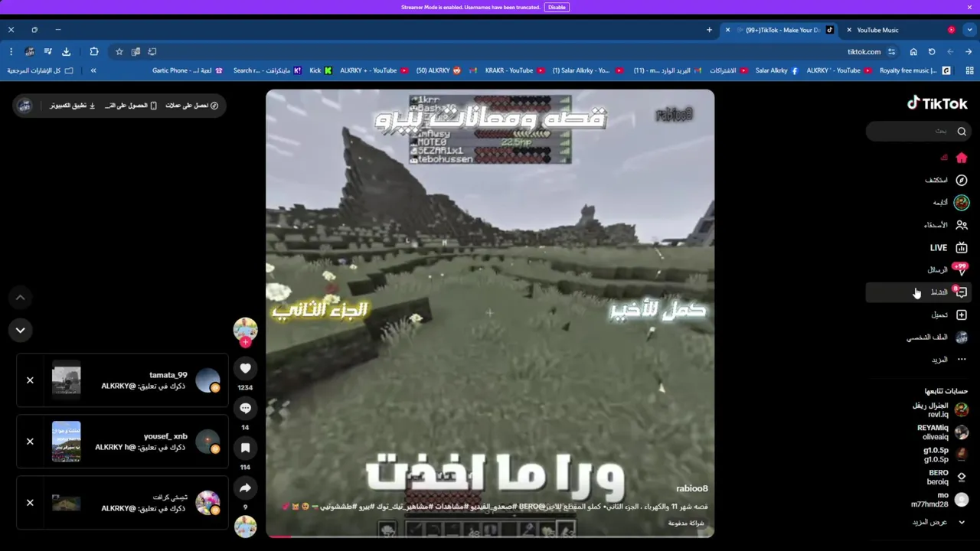
Task: Open tamata_99 notification video thumbnail
Action: pyautogui.click(x=66, y=380)
